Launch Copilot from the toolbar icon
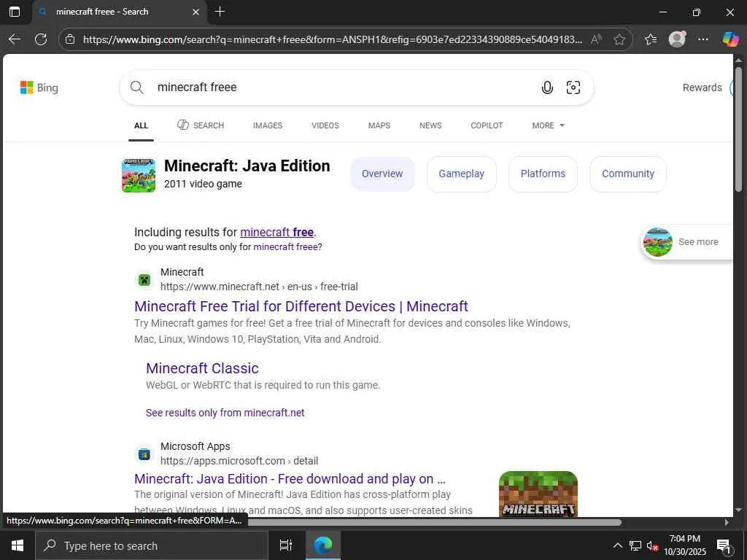 click(730, 39)
